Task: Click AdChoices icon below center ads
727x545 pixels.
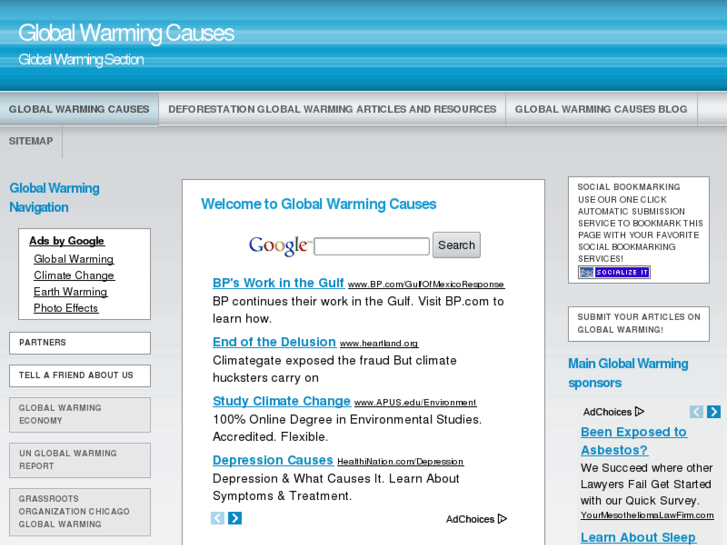Action: tap(502, 519)
